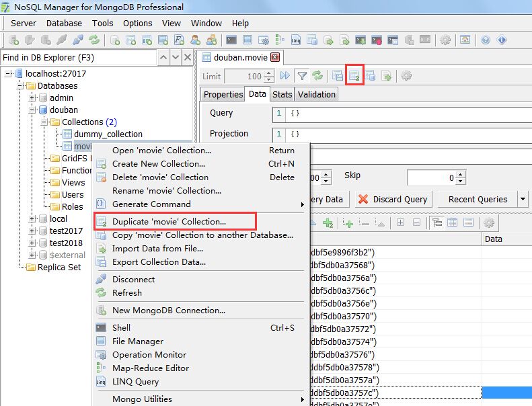Viewport: 532px width, 406px height.
Task: Click the settings gear beside Limit toolbar
Action: 406,76
